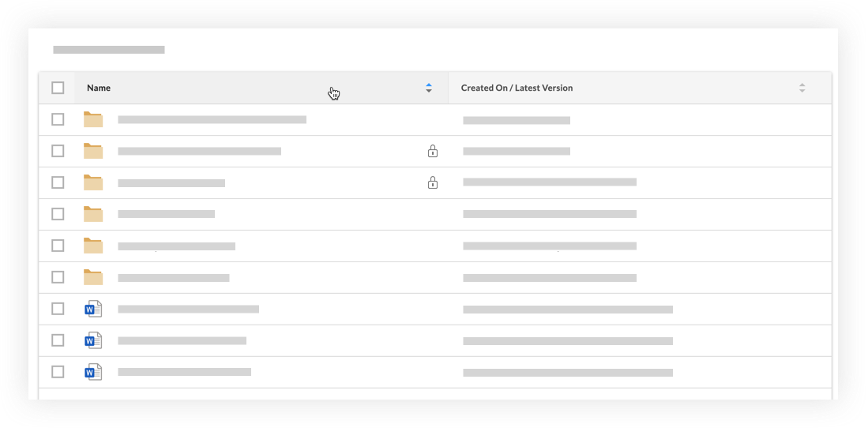
Task: Open the first Word document's name link
Action: coord(188,310)
